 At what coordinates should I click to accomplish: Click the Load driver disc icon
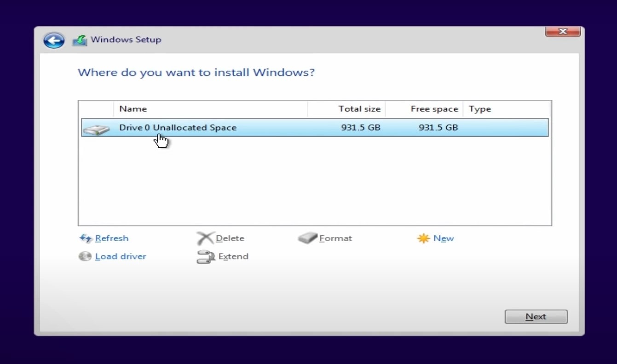85,256
